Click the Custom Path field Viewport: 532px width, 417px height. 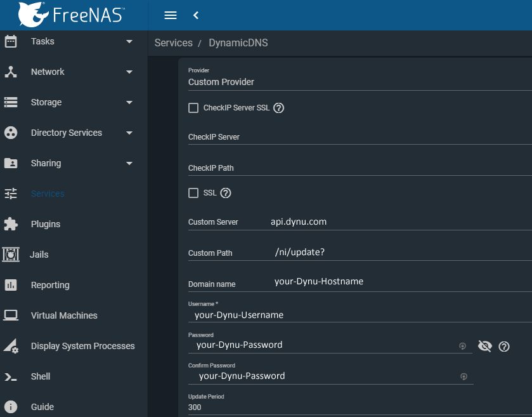(360, 253)
